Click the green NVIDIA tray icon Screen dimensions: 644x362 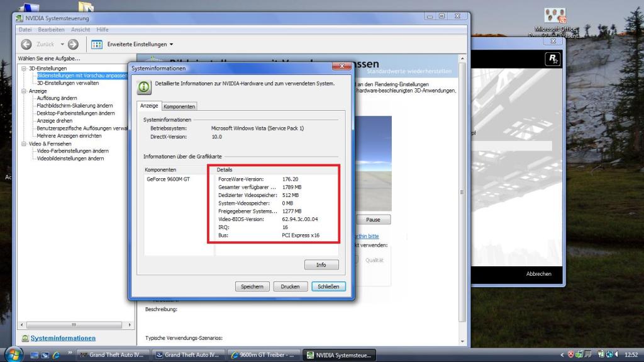point(579,354)
